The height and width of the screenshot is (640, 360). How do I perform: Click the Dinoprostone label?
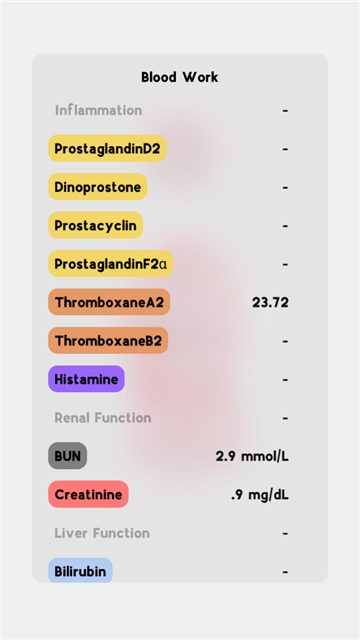[98, 187]
